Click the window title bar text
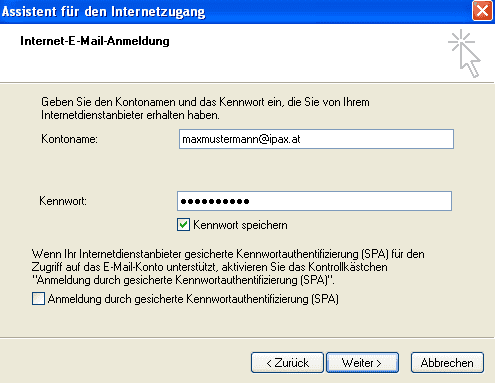495x383 pixels. (x=103, y=11)
